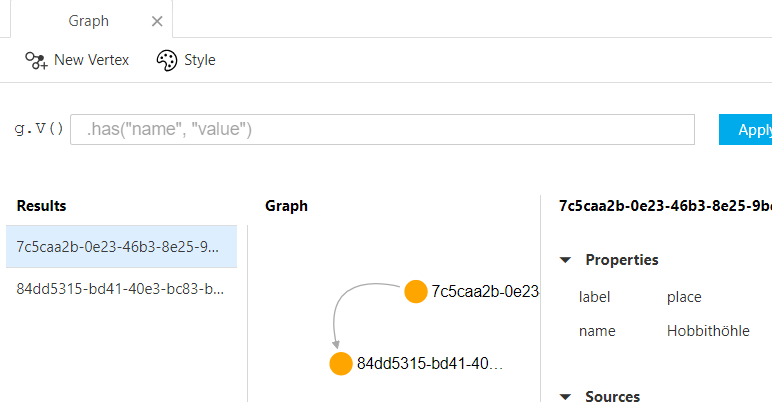
Task: Switch to the Graph tab
Action: point(89,21)
